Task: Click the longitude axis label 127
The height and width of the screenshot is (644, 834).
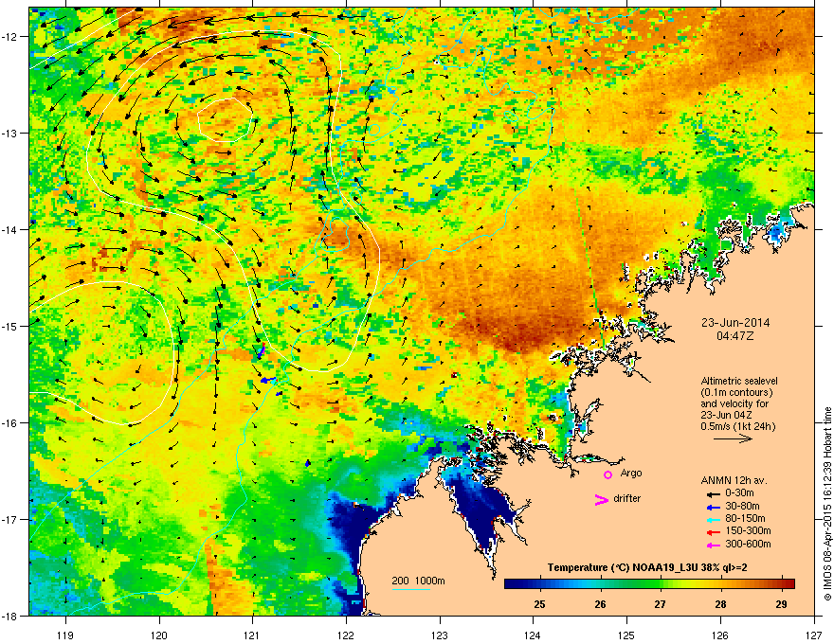Action: [x=814, y=635]
